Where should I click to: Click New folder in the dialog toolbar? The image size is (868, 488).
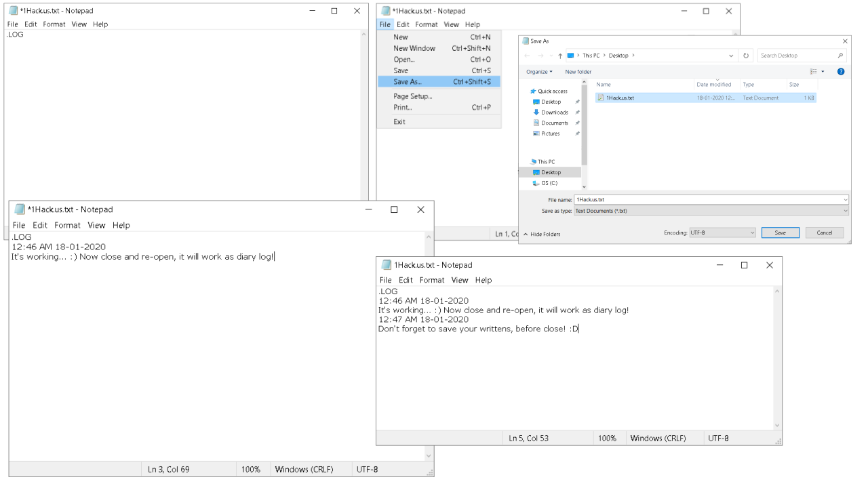578,72
